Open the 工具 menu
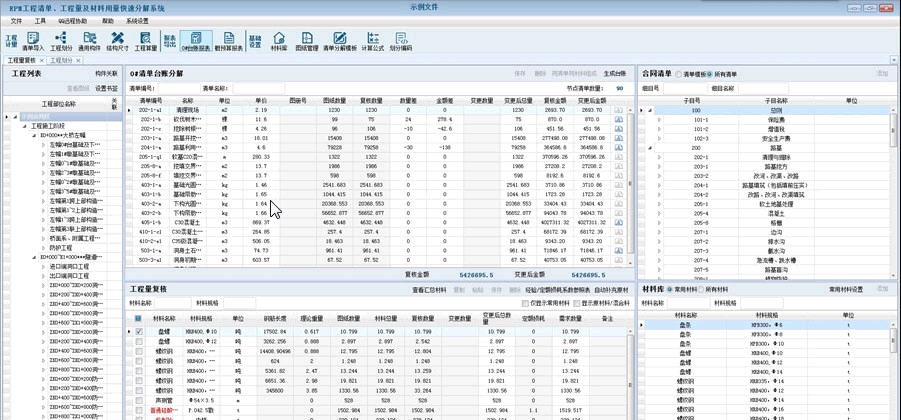 pos(40,21)
